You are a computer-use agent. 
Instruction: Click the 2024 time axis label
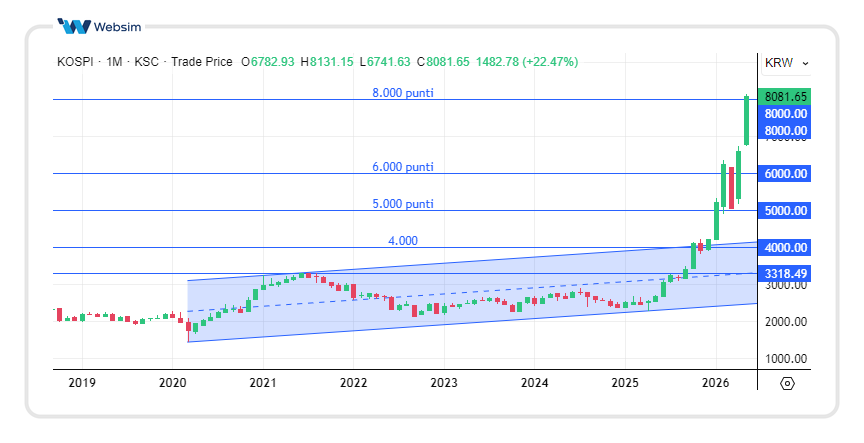click(534, 382)
